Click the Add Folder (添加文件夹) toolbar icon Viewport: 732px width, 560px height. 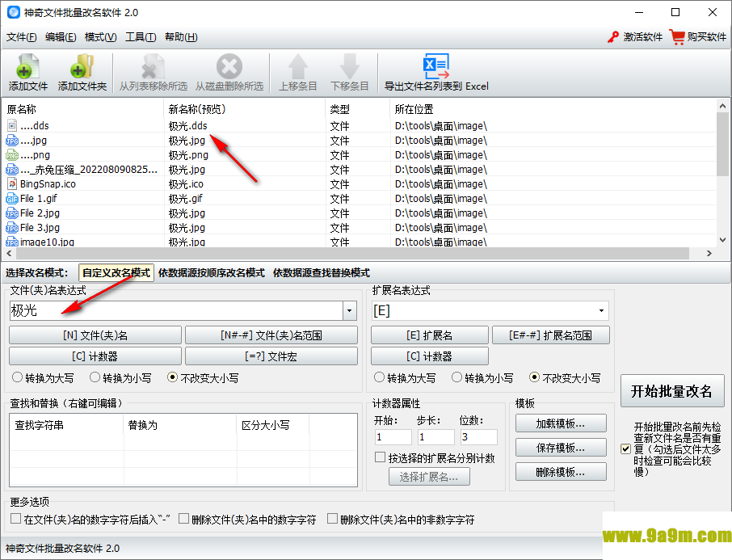82,66
